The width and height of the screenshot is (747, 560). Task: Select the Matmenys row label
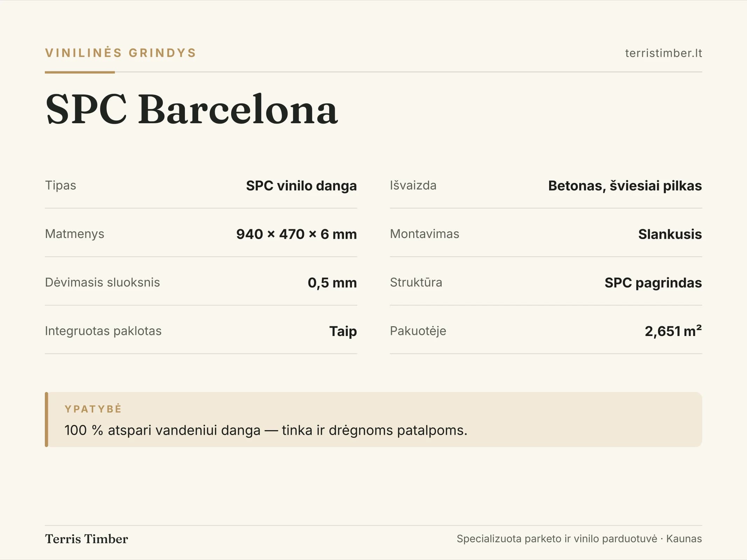75,234
